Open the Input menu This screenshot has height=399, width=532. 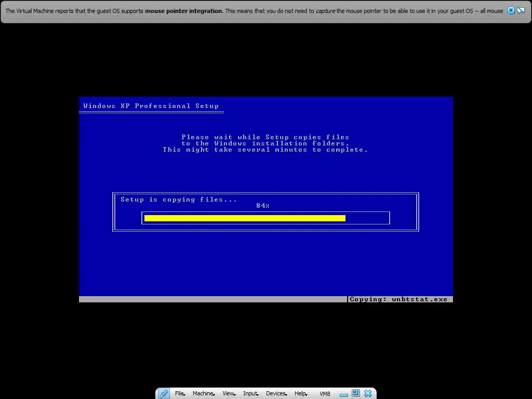click(251, 394)
